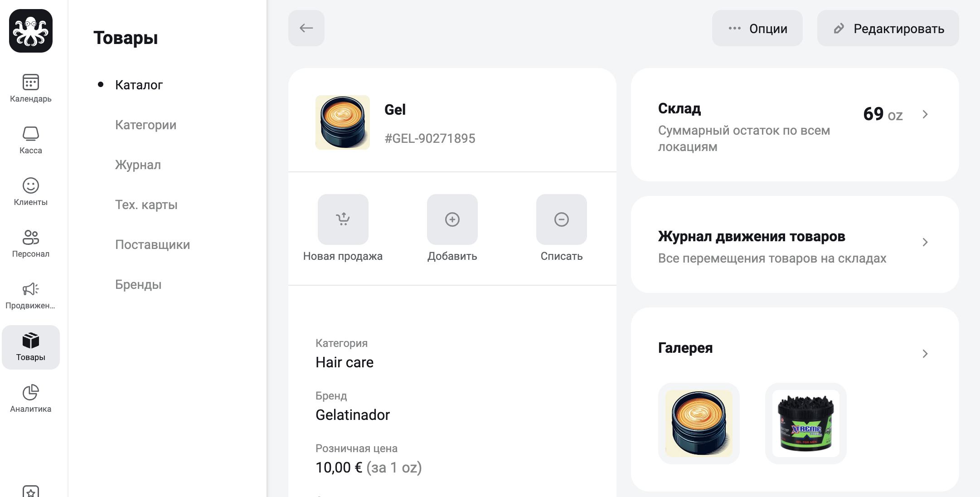This screenshot has height=497, width=980.
Task: Open the Опции menu
Action: click(757, 28)
